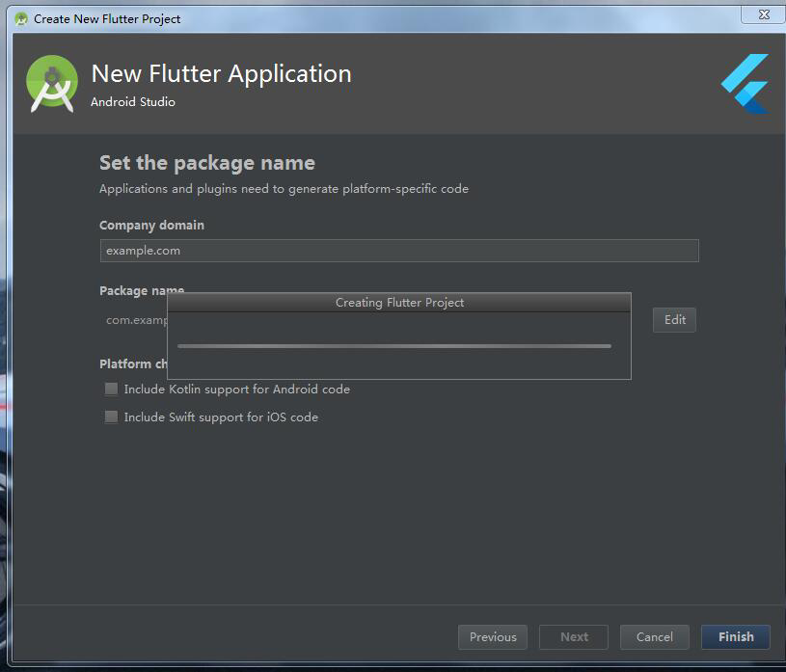Enable Kotlin support for Android code

pos(111,389)
